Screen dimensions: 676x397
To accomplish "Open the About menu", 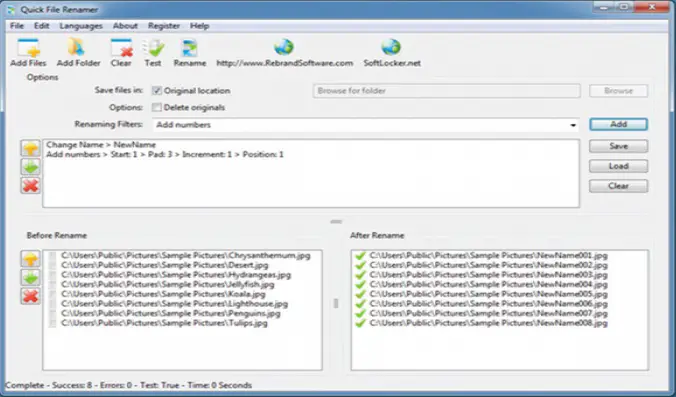I will (x=125, y=26).
